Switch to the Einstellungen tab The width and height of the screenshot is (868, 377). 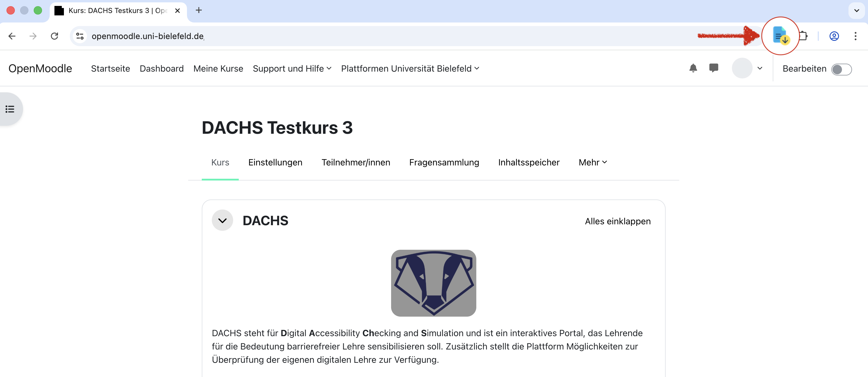click(x=275, y=162)
